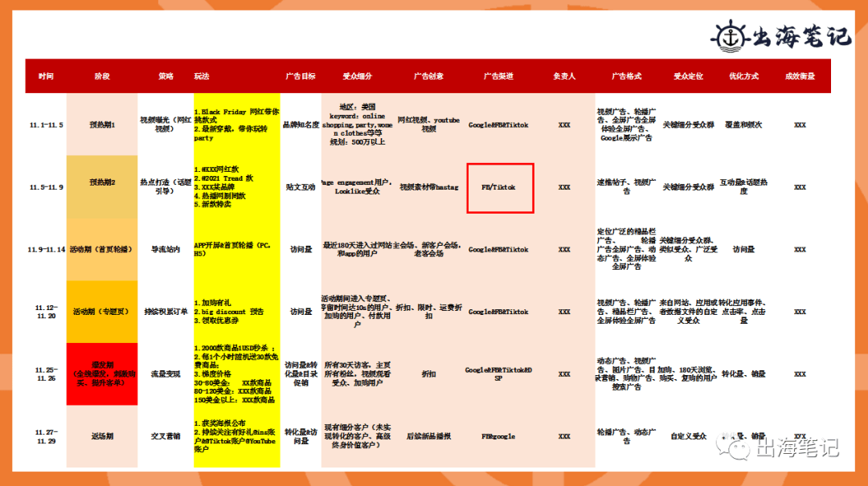Click the 广告格式 column header
Viewport: 868px width, 486px height.
626,76
